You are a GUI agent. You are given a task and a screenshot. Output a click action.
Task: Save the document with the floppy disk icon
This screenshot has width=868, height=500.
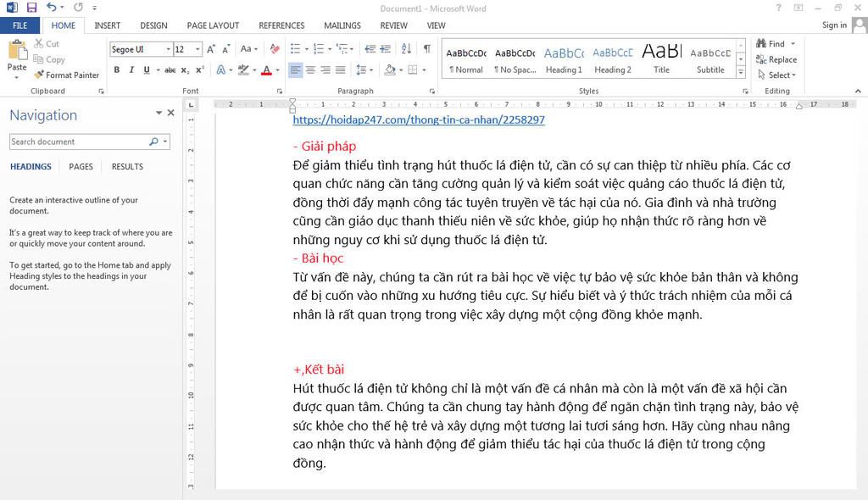(32, 7)
